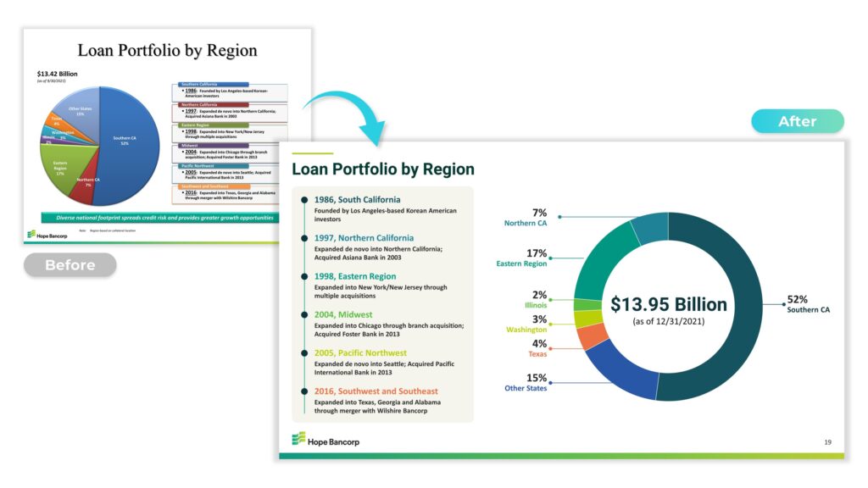Click the 7% Northern CA label
868x488 pixels.
(x=526, y=217)
